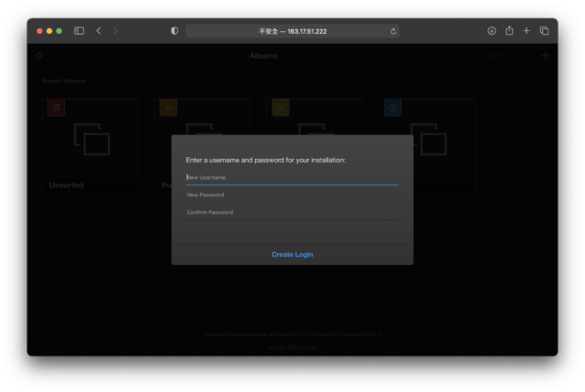The width and height of the screenshot is (585, 392).
Task: Click the Create Login button
Action: click(x=292, y=254)
